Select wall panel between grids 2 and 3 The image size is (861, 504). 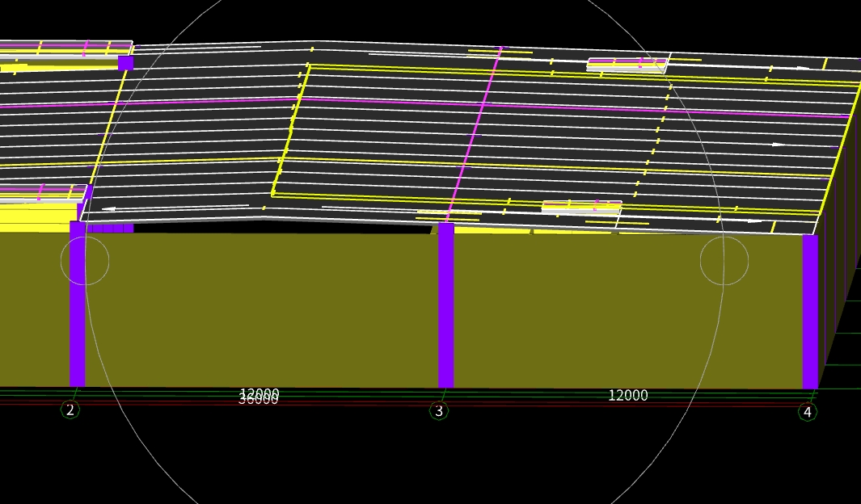[x=262, y=310]
